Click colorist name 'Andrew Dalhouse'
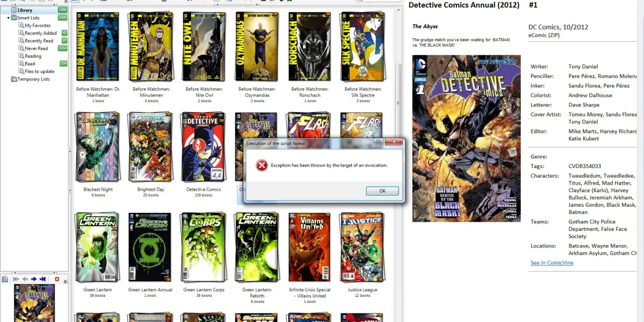The height and width of the screenshot is (322, 644). 590,95
